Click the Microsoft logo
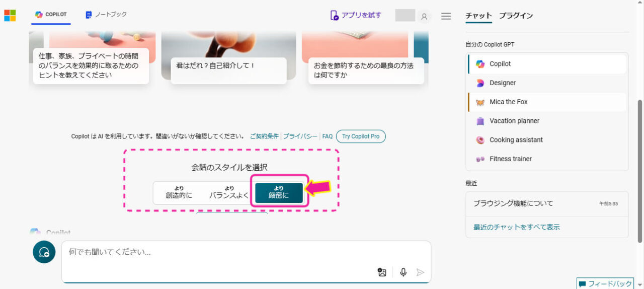This screenshot has height=289, width=644. [x=10, y=15]
